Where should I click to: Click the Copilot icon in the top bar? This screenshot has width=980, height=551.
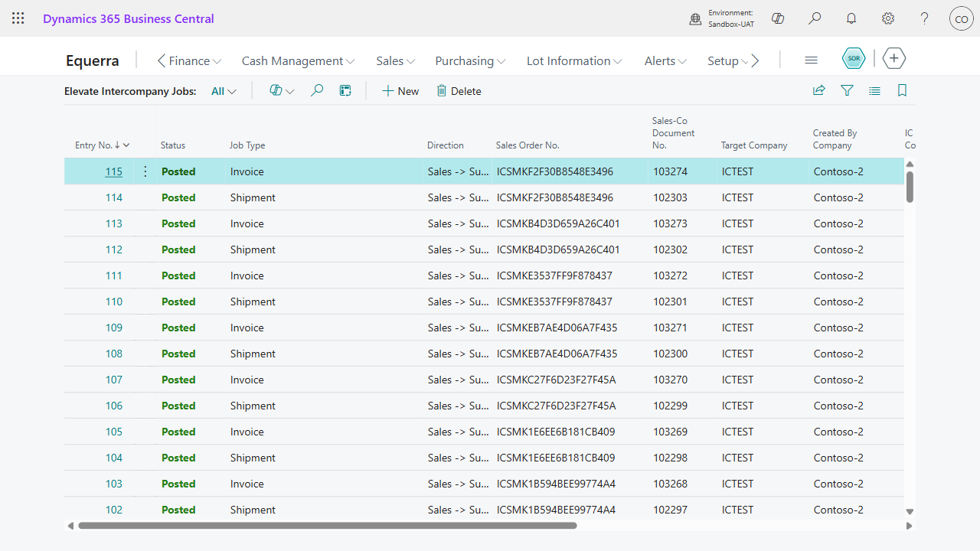click(778, 18)
